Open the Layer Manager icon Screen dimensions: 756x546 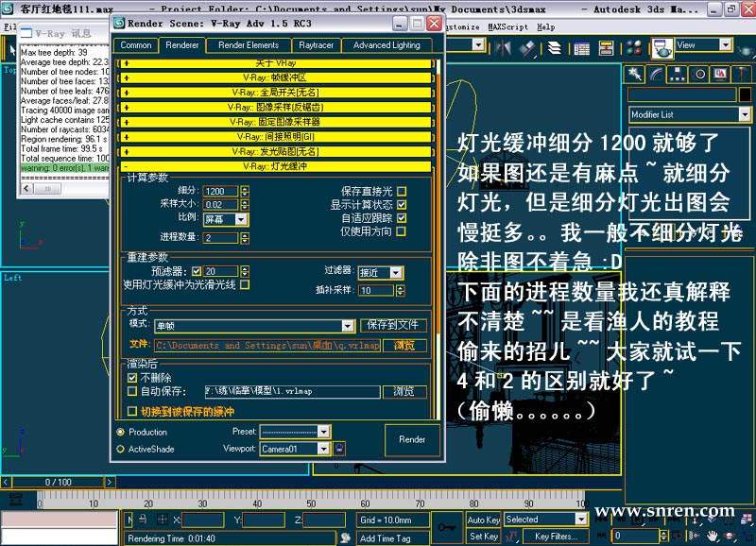click(x=555, y=48)
